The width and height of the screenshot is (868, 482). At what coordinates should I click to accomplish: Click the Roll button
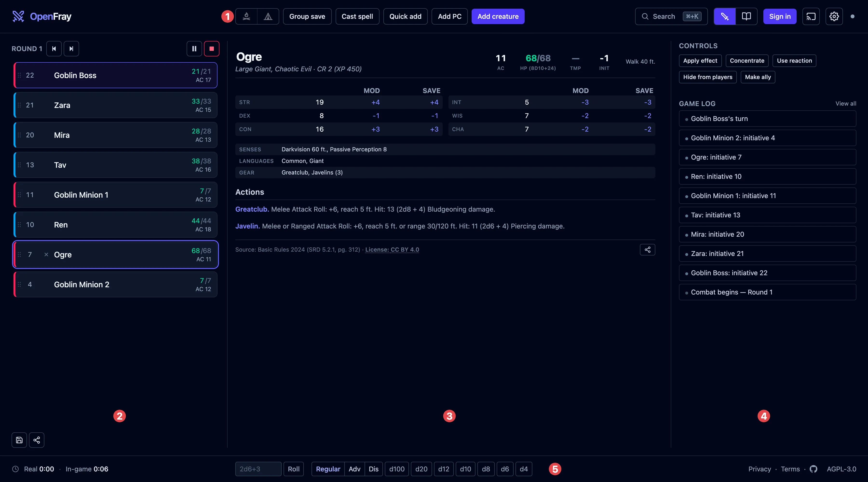[293, 469]
